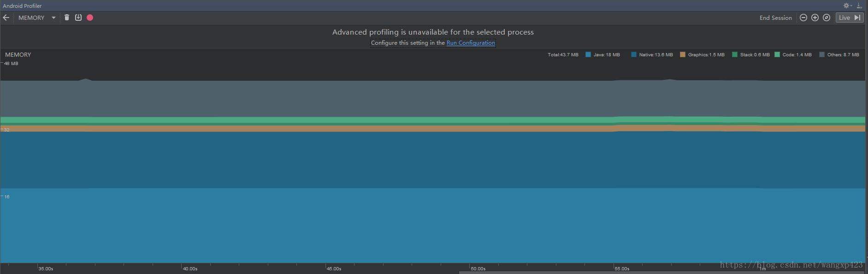Select the 50.00s timeline marker

(478, 268)
